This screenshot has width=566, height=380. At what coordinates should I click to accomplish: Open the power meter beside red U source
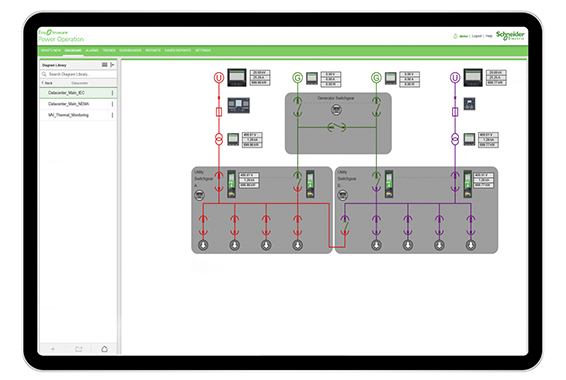pos(237,77)
